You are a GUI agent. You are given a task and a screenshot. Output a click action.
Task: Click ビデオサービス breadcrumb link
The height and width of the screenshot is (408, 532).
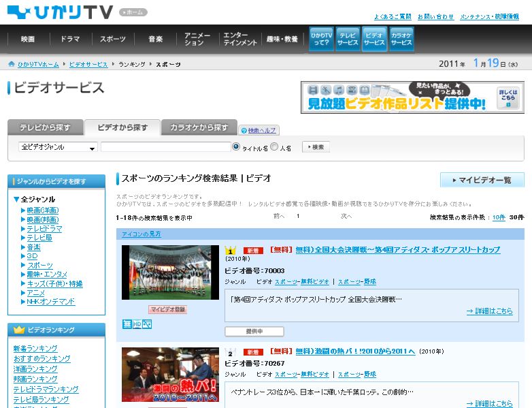pyautogui.click(x=88, y=64)
